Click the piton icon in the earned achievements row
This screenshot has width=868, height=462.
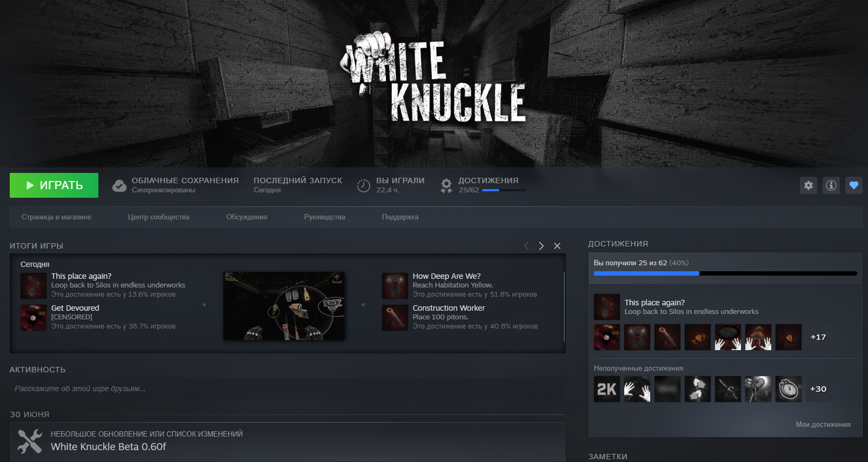[x=667, y=337]
